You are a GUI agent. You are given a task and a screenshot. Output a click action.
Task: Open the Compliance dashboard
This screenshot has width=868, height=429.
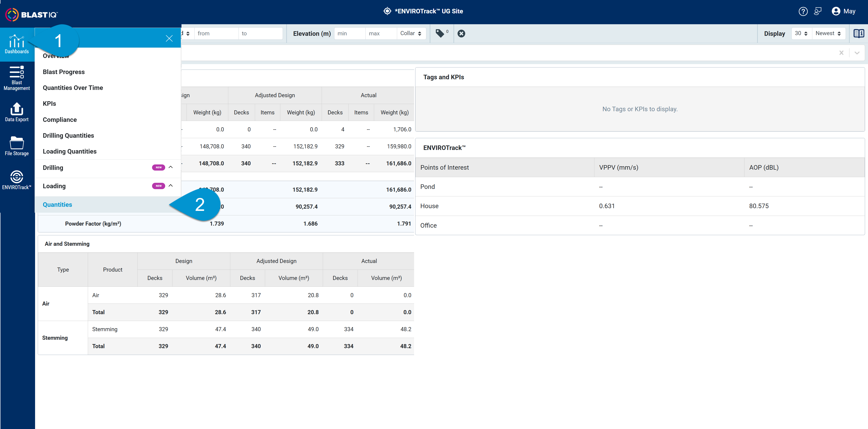pyautogui.click(x=60, y=120)
